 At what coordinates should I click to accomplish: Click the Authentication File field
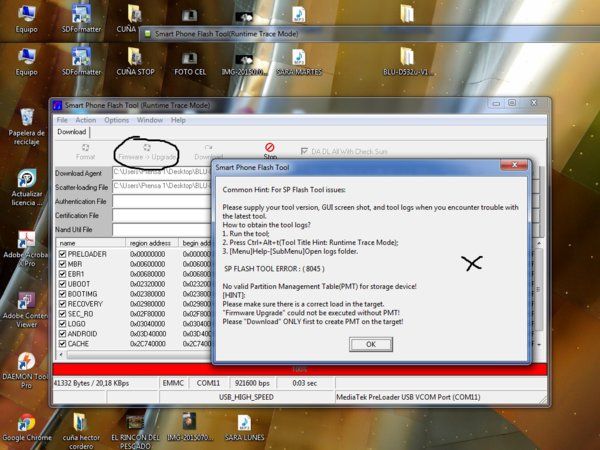click(162, 201)
